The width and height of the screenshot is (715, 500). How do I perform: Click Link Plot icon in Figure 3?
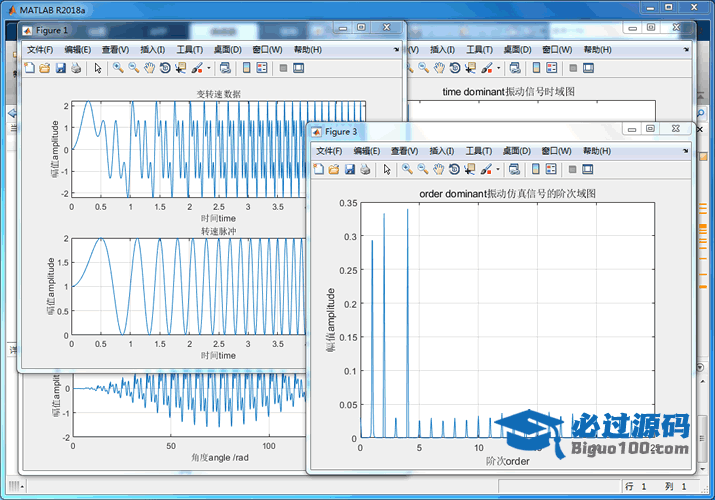(514, 170)
